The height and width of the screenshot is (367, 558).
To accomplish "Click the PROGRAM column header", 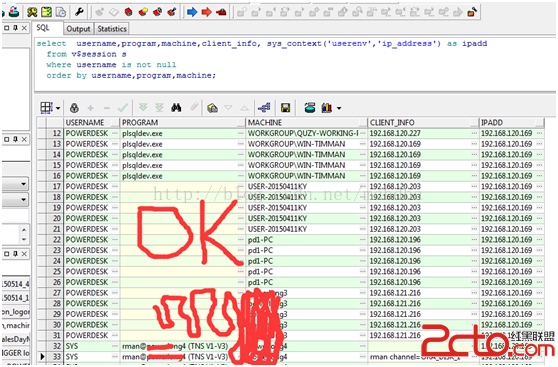I will 183,123.
